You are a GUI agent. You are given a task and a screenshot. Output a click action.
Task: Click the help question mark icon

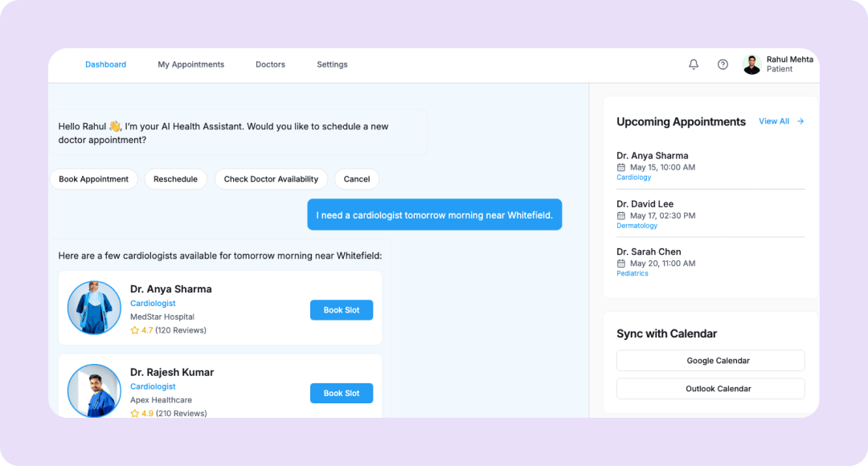pyautogui.click(x=723, y=64)
